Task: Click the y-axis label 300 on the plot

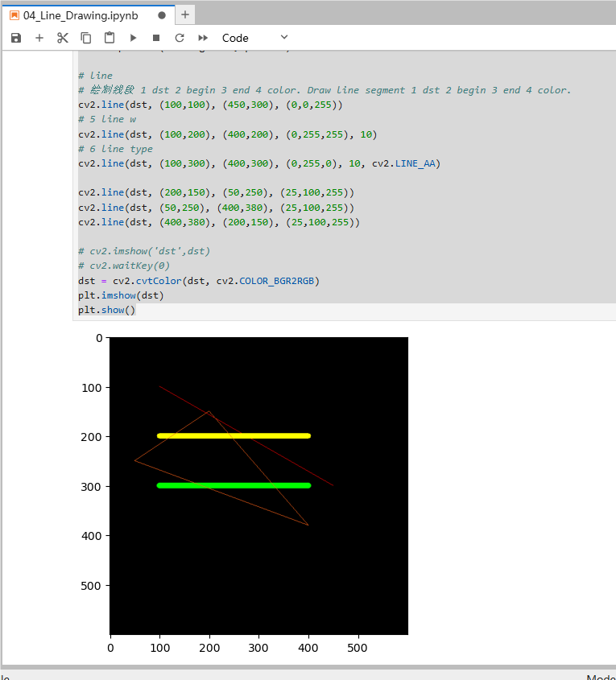Action: point(91,487)
